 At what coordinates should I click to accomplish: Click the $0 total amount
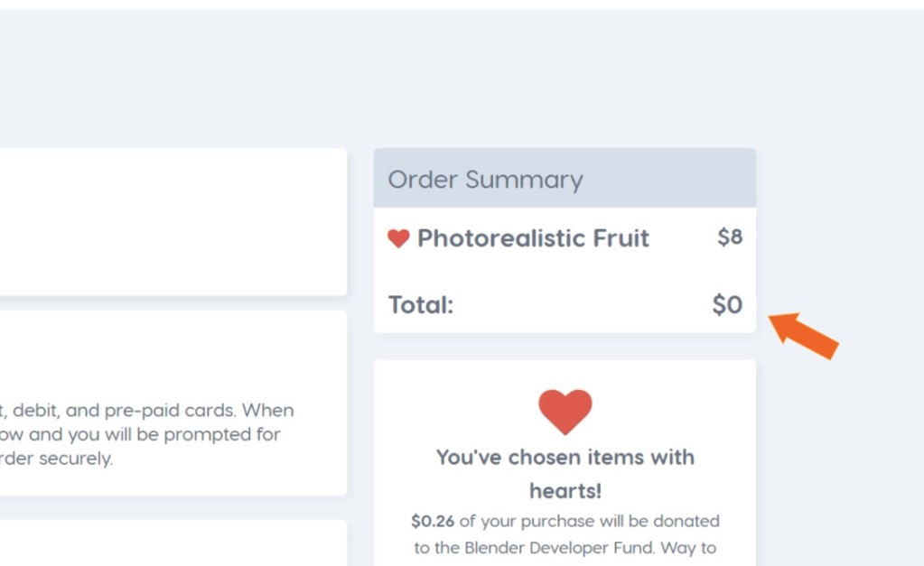click(727, 305)
